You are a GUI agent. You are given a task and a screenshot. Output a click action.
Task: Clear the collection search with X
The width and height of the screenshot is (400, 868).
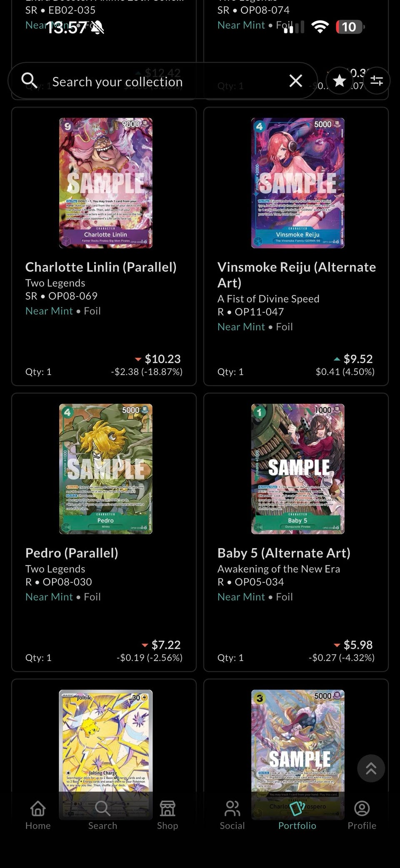295,81
